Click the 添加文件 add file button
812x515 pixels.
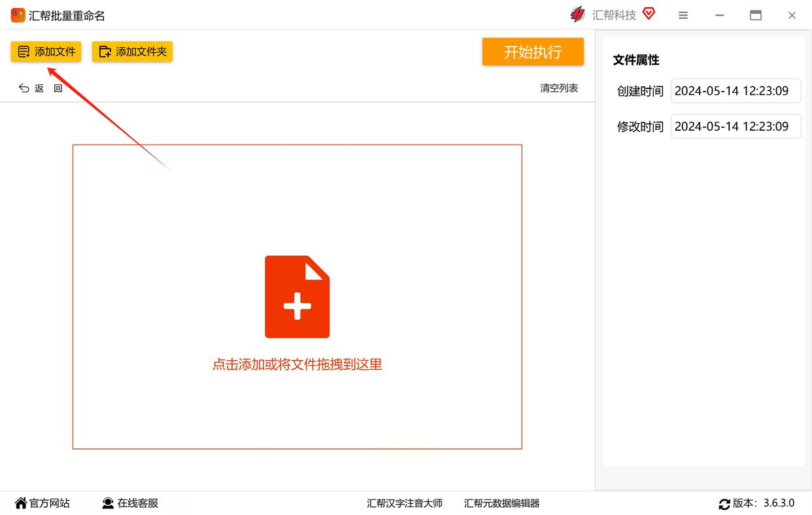click(46, 52)
